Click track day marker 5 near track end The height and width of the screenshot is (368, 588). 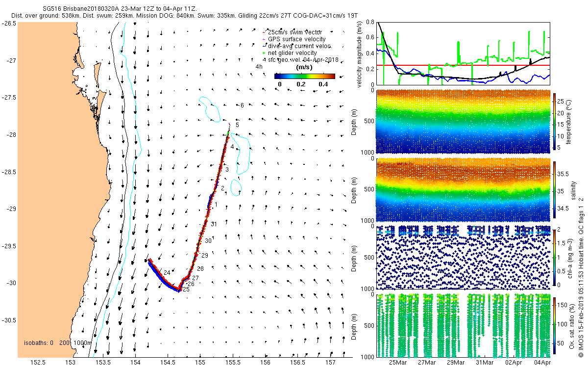click(x=237, y=125)
